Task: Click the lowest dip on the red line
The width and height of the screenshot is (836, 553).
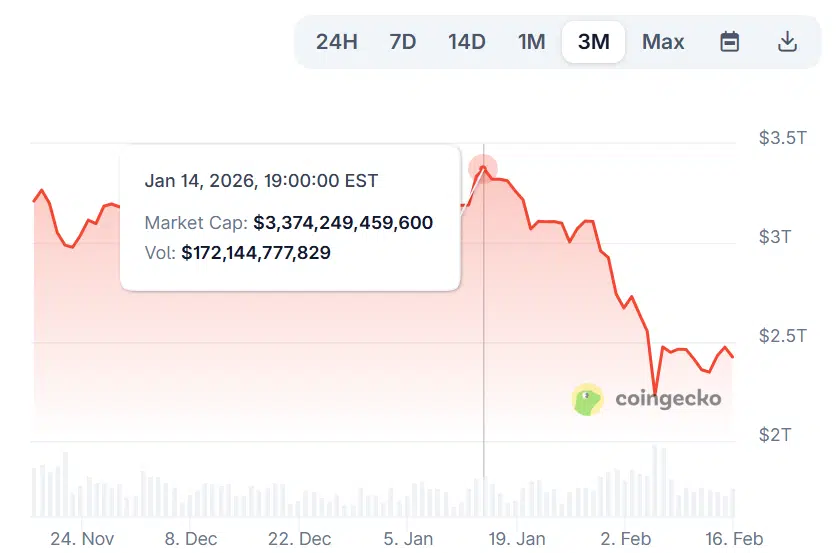Action: 655,394
